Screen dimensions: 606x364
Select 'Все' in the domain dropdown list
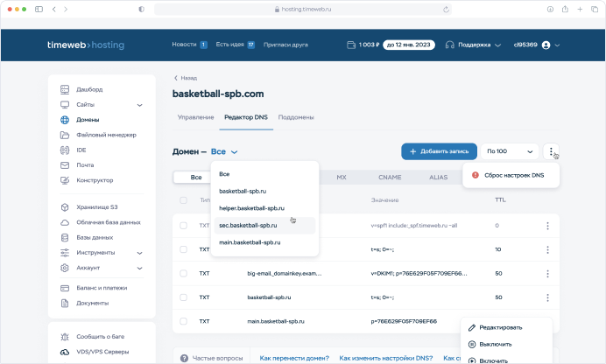point(264,174)
